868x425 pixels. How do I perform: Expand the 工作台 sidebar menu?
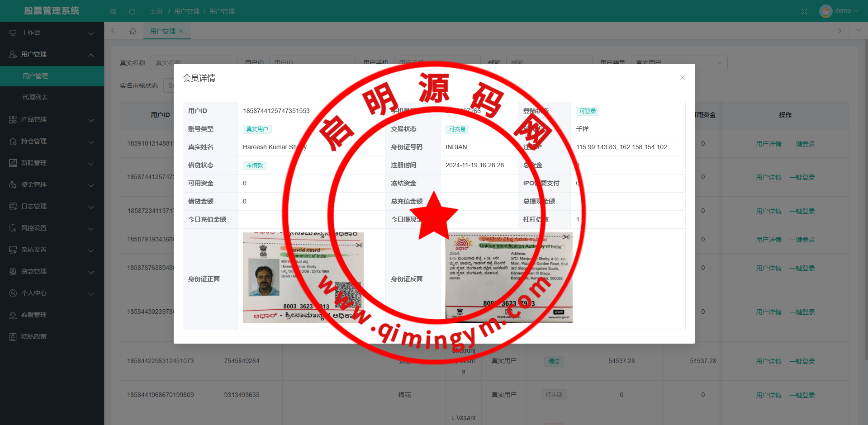click(52, 33)
